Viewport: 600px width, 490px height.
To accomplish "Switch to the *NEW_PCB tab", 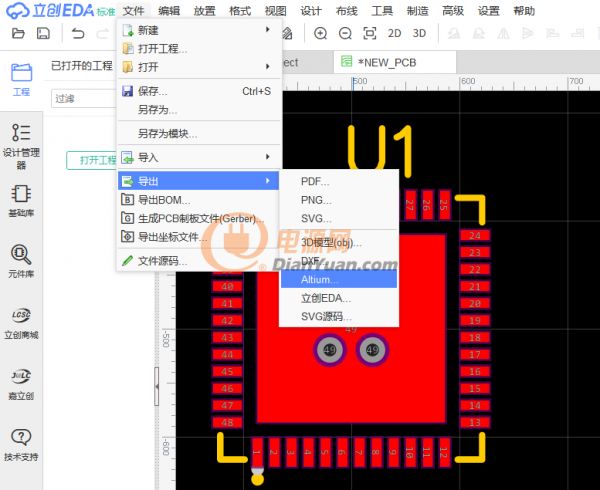I will tap(395, 62).
